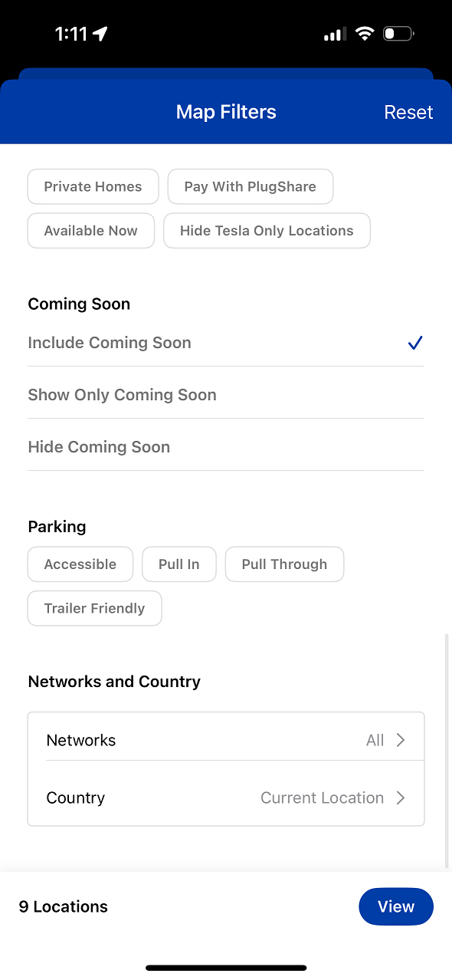
Task: Select Include Coming Soon option
Action: [226, 343]
